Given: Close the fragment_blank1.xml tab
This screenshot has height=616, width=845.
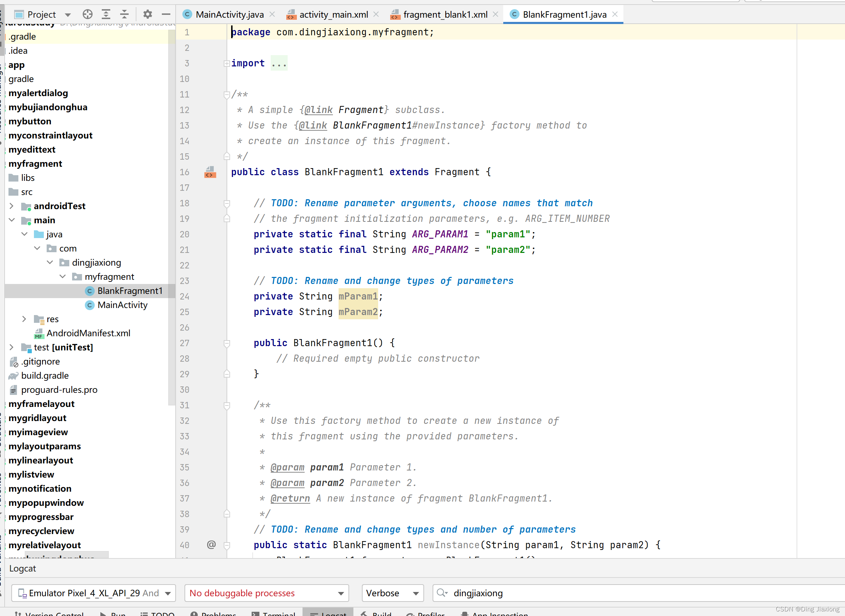Looking at the screenshot, I should pyautogui.click(x=495, y=14).
